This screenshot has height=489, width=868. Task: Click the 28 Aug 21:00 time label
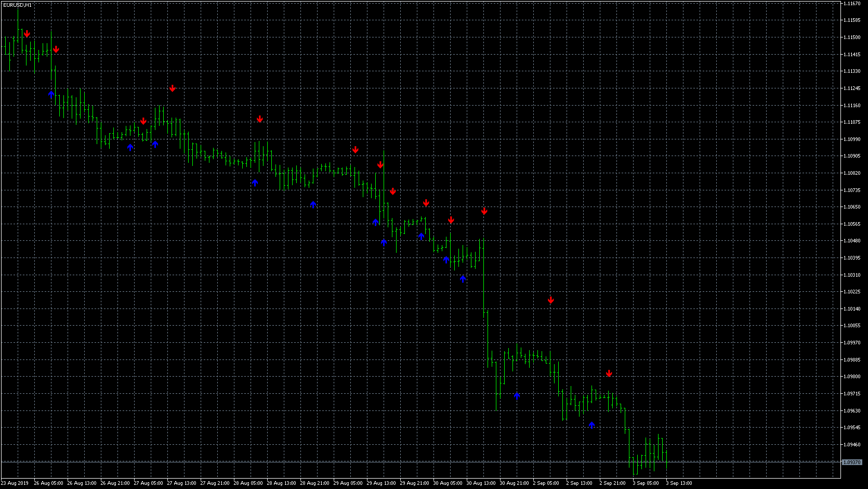(314, 483)
